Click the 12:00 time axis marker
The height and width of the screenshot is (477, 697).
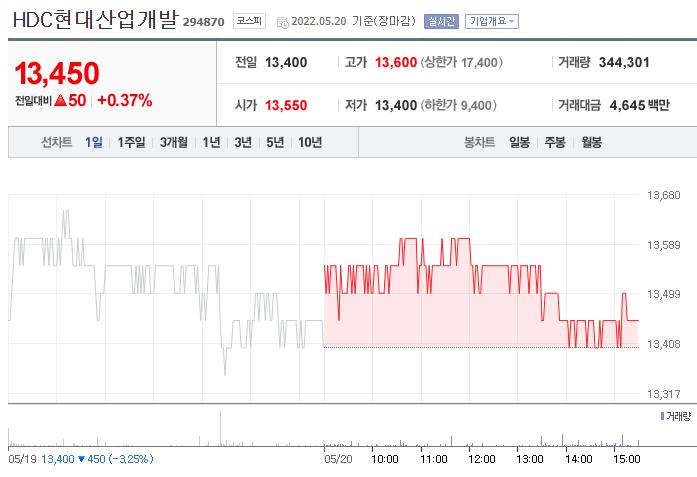point(482,459)
